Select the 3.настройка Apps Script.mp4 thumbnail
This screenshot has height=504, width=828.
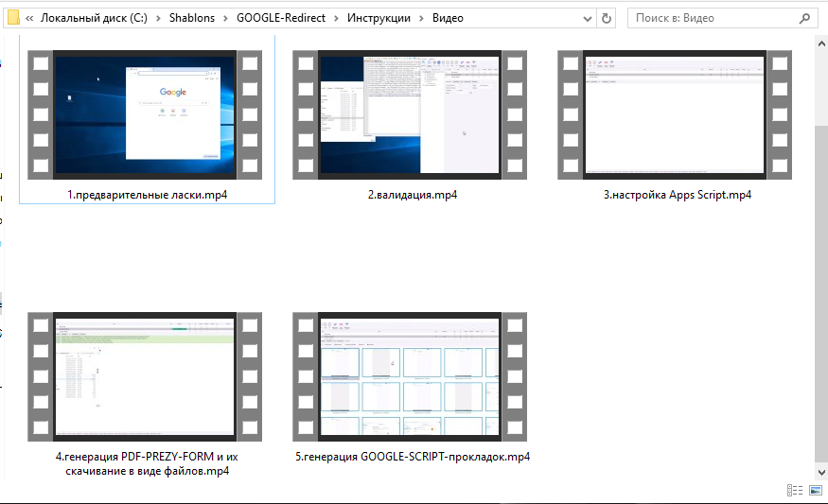coord(675,114)
